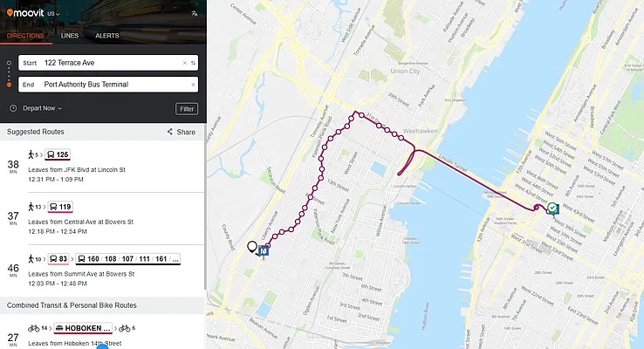
Task: Open the Filter options
Action: (x=187, y=109)
